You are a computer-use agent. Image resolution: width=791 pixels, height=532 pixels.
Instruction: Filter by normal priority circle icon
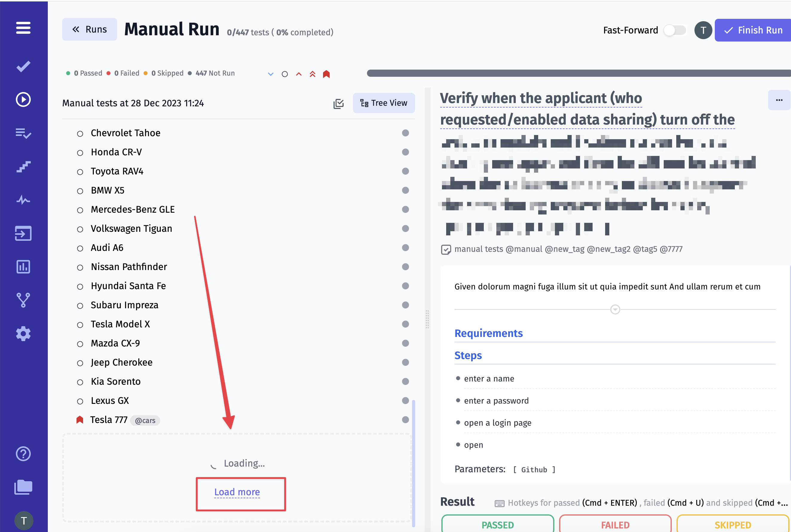point(285,74)
